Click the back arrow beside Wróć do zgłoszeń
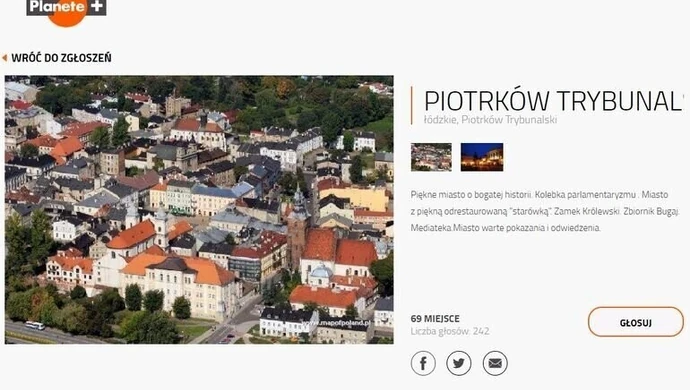This screenshot has width=690, height=390. coord(4,58)
